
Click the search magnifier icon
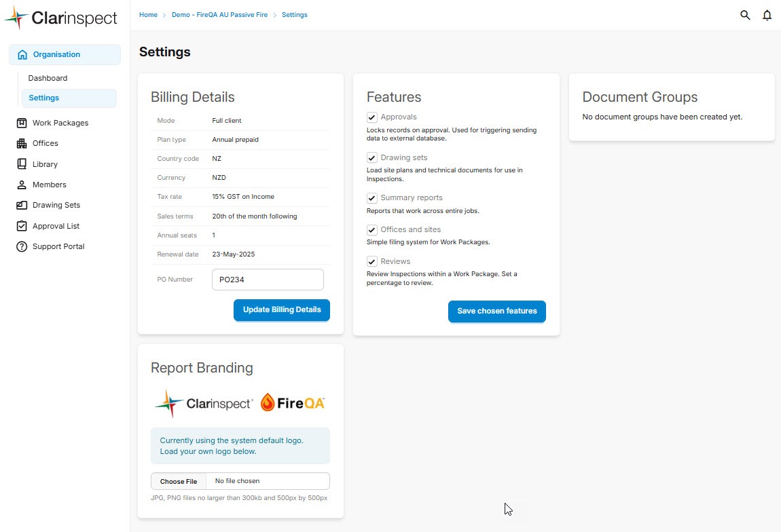745,15
